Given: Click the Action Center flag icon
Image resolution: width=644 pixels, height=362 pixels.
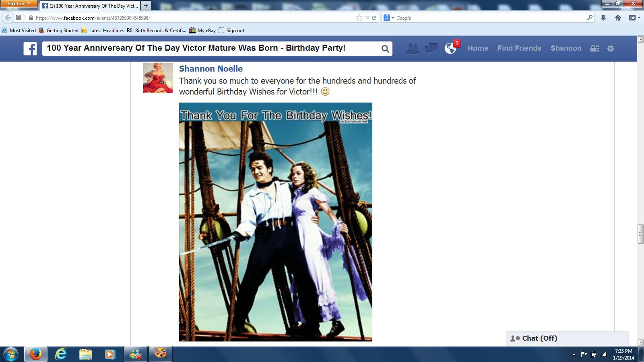Looking at the screenshot, I should coord(584,354).
